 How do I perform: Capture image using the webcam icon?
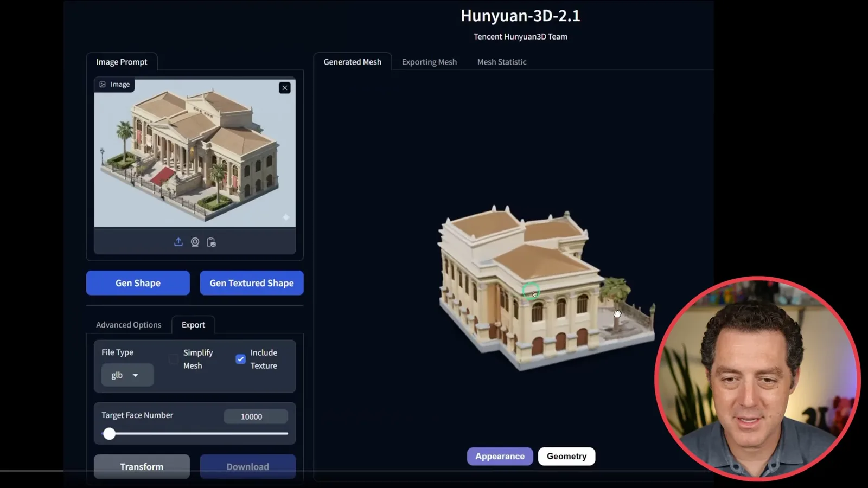pos(195,242)
